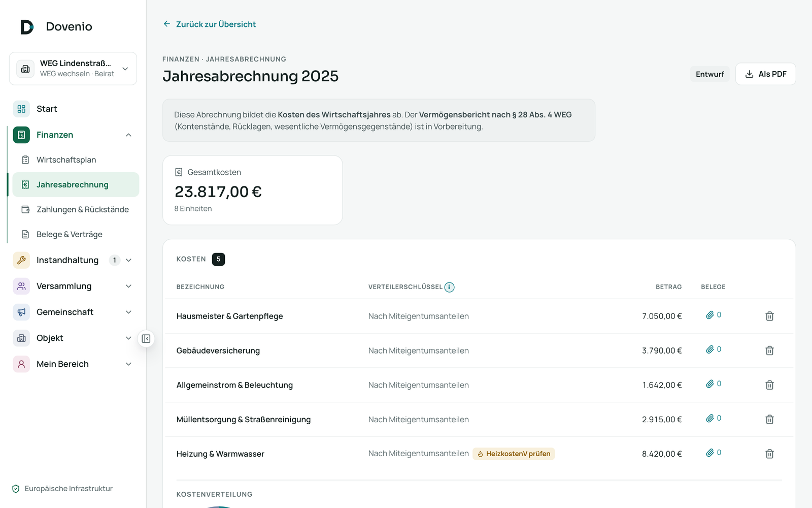Click the Mein Bereich person icon
Viewport: 812px width, 508px height.
(x=21, y=364)
